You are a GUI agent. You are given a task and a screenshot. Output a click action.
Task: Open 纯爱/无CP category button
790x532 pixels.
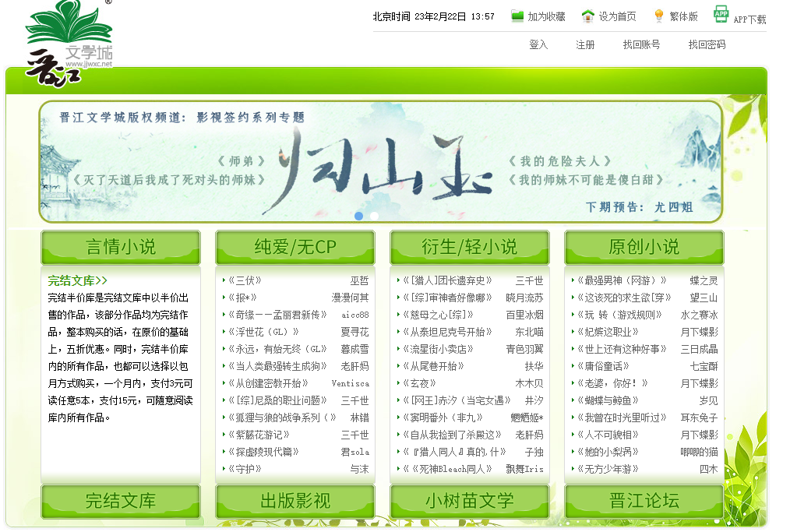click(x=295, y=248)
